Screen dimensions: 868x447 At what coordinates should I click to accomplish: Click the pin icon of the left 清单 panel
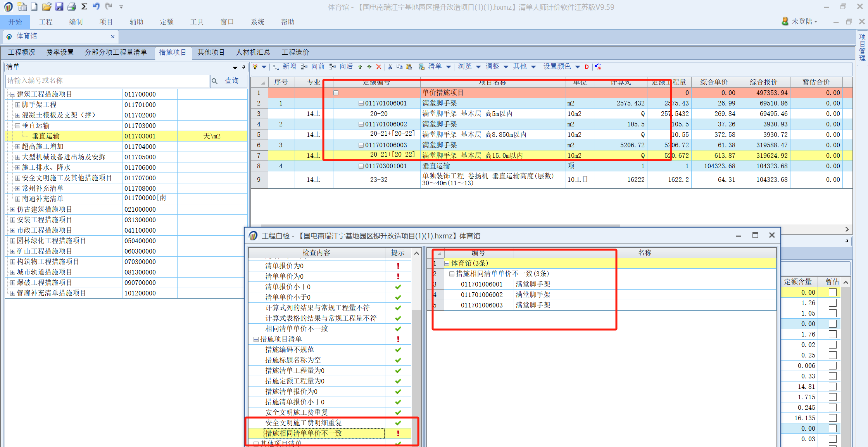[243, 67]
